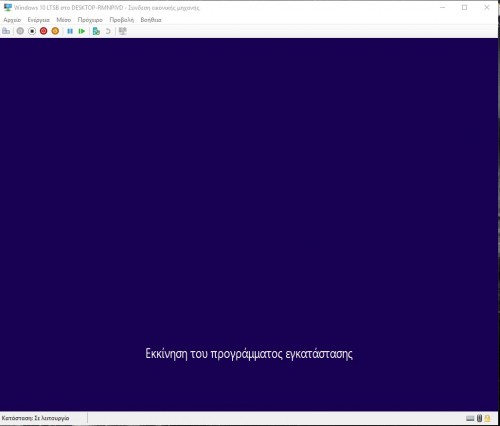Open the Ενέργεια menu
This screenshot has width=500, height=426.
39,20
